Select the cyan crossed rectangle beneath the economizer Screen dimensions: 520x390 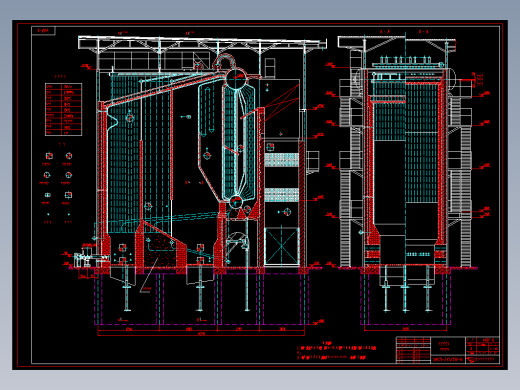282,246
